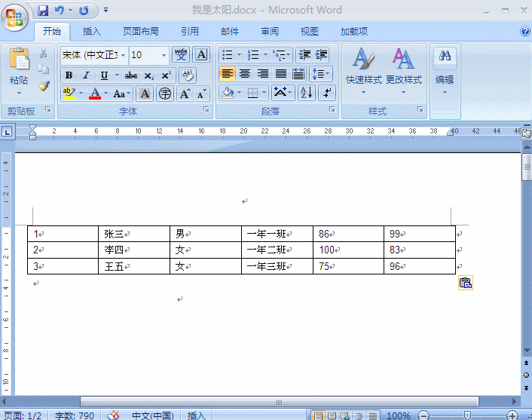The image size is (532, 420).
Task: Open the bullets list dropdown arrow
Action: point(239,54)
